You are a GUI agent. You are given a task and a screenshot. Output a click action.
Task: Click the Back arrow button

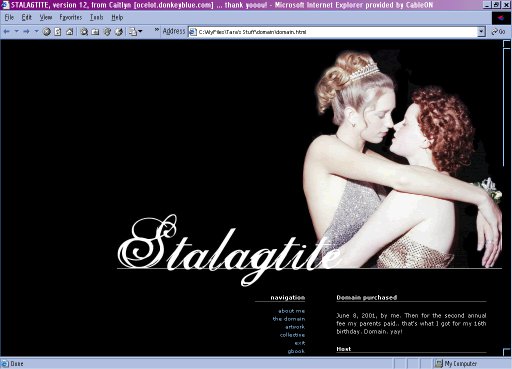click(x=7, y=32)
